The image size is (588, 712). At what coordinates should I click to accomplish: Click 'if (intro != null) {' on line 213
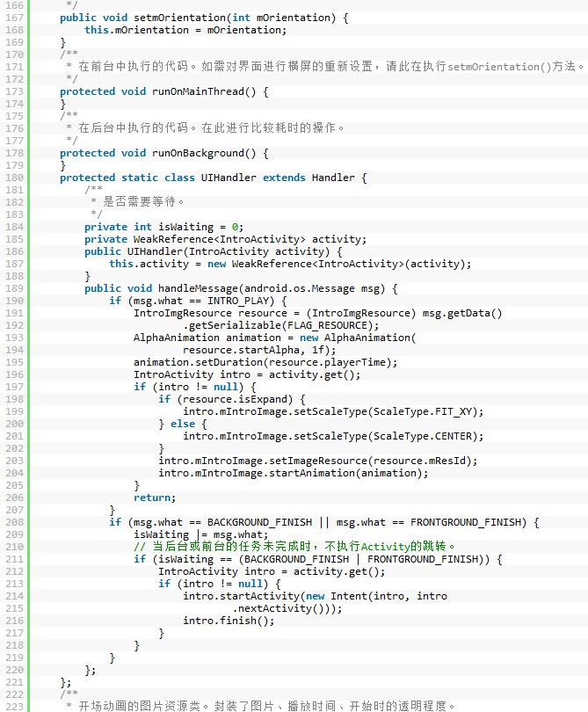tap(220, 583)
